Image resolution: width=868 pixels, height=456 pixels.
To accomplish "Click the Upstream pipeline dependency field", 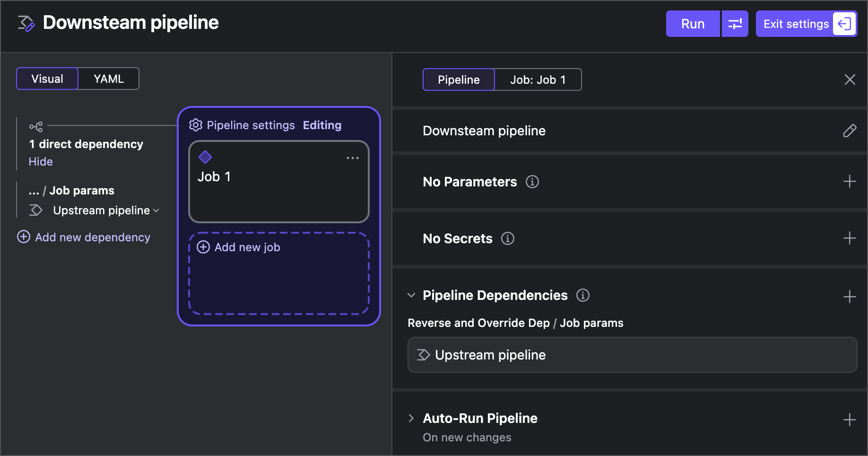I will [632, 355].
